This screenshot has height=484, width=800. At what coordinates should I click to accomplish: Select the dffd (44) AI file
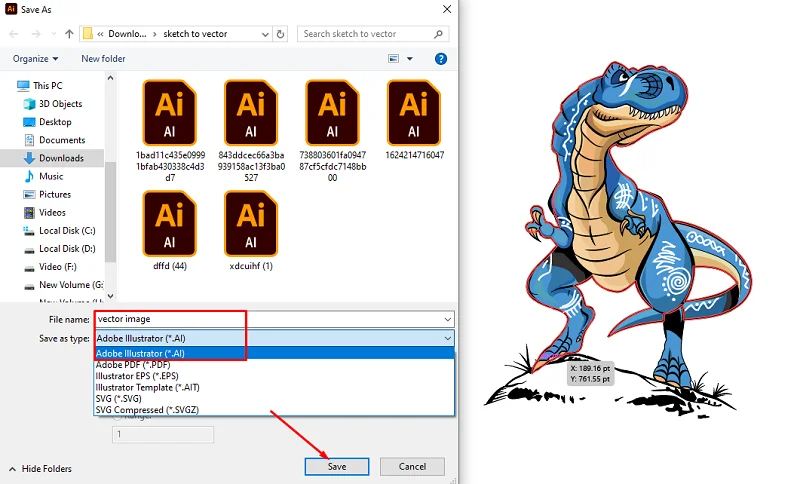[170, 230]
